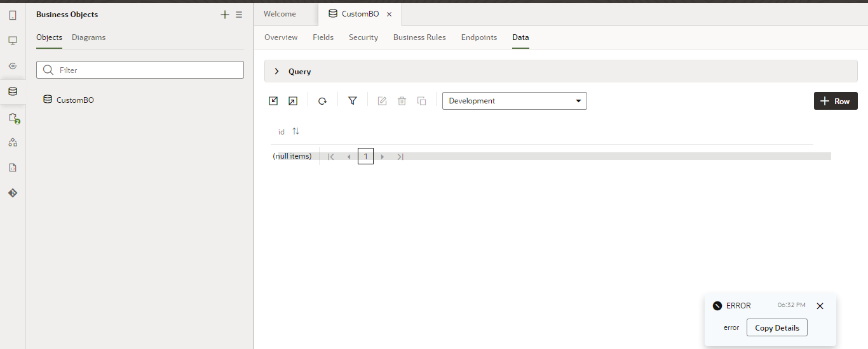868x349 pixels.
Task: Click the Copy Details button
Action: [776, 327]
